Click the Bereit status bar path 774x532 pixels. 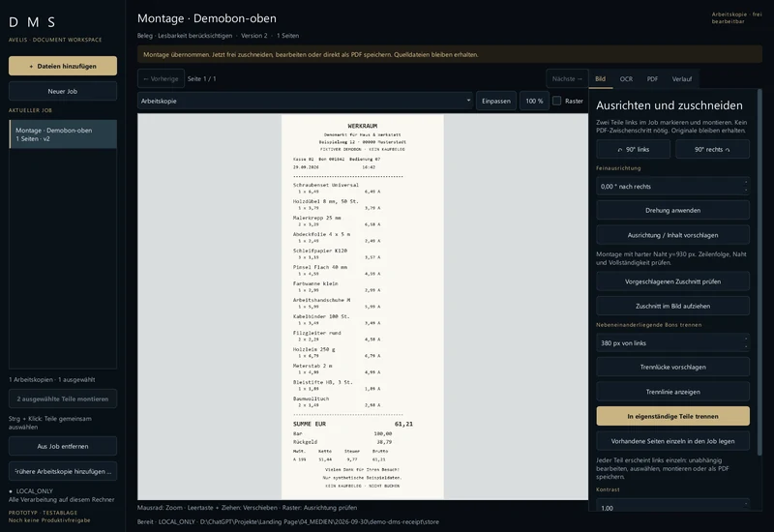[x=287, y=521]
